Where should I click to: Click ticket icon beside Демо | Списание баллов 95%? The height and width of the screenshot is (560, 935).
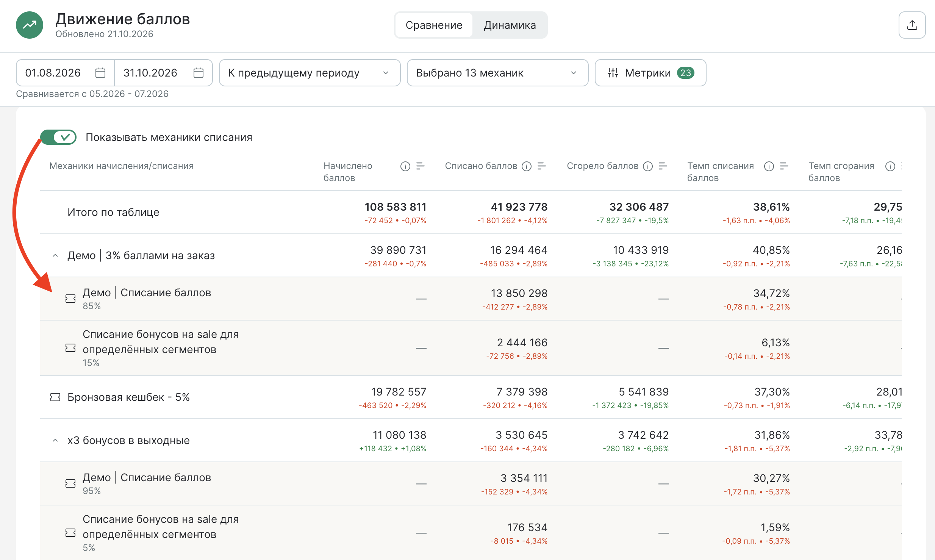[70, 483]
